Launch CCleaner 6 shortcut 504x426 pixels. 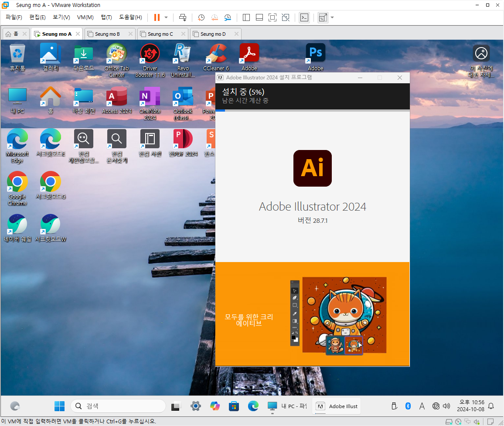point(216,57)
